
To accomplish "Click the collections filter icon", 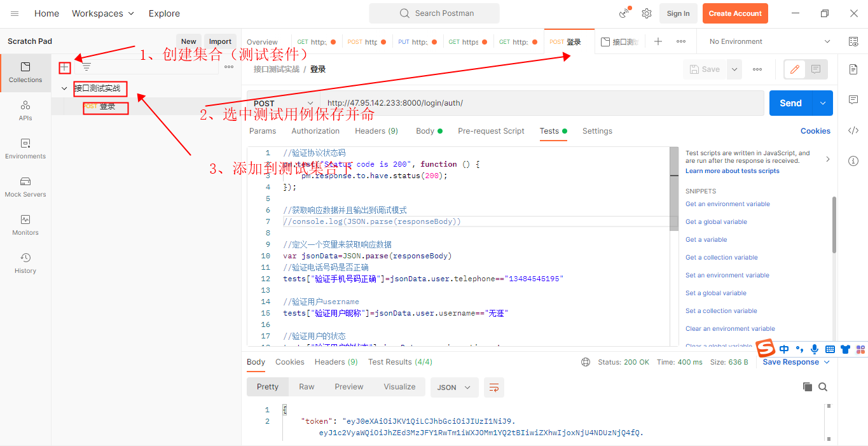I will click(86, 67).
